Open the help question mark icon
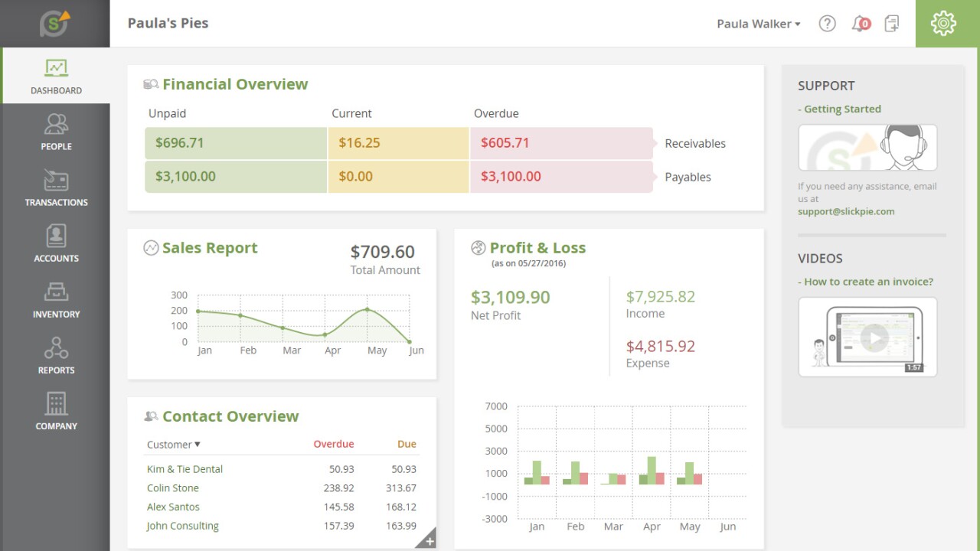This screenshot has width=980, height=551. (827, 24)
